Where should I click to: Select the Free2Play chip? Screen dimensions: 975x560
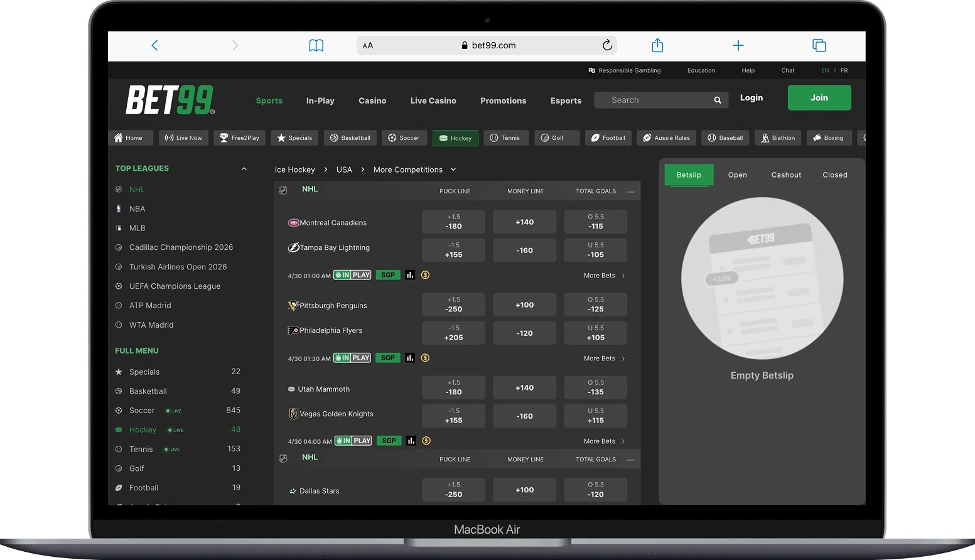239,138
